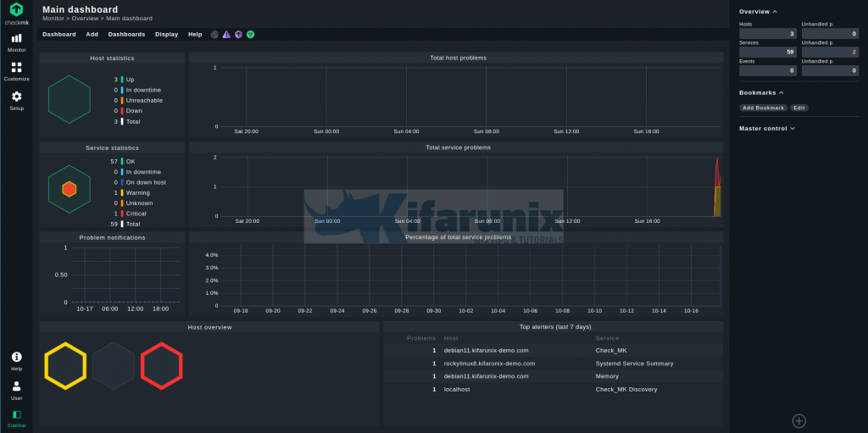
Task: Collapse the Bookmarks sidebar section
Action: click(x=761, y=93)
